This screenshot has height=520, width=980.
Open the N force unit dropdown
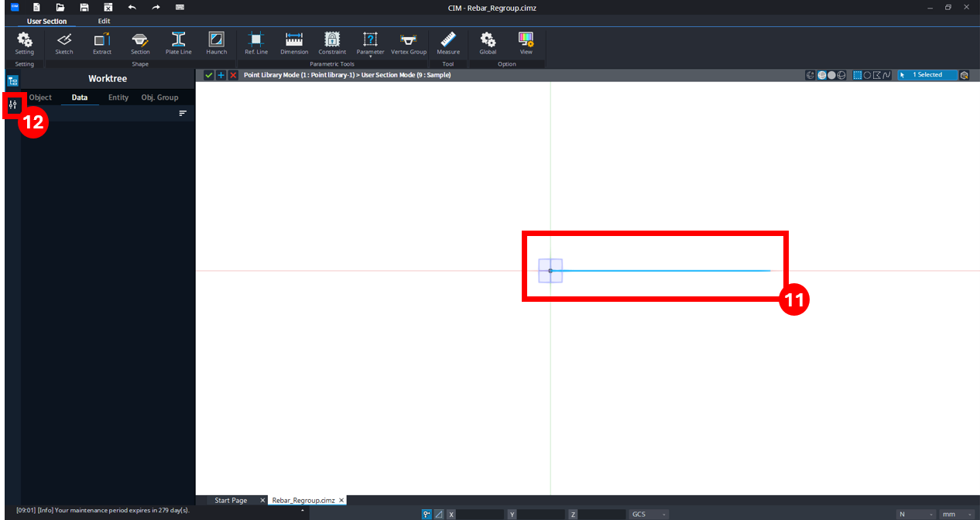coord(916,514)
